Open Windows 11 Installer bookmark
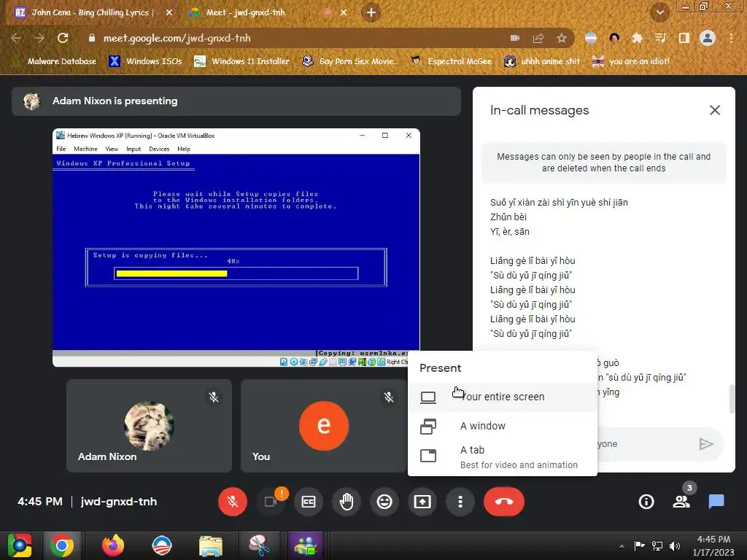This screenshot has width=747, height=560. tap(242, 61)
